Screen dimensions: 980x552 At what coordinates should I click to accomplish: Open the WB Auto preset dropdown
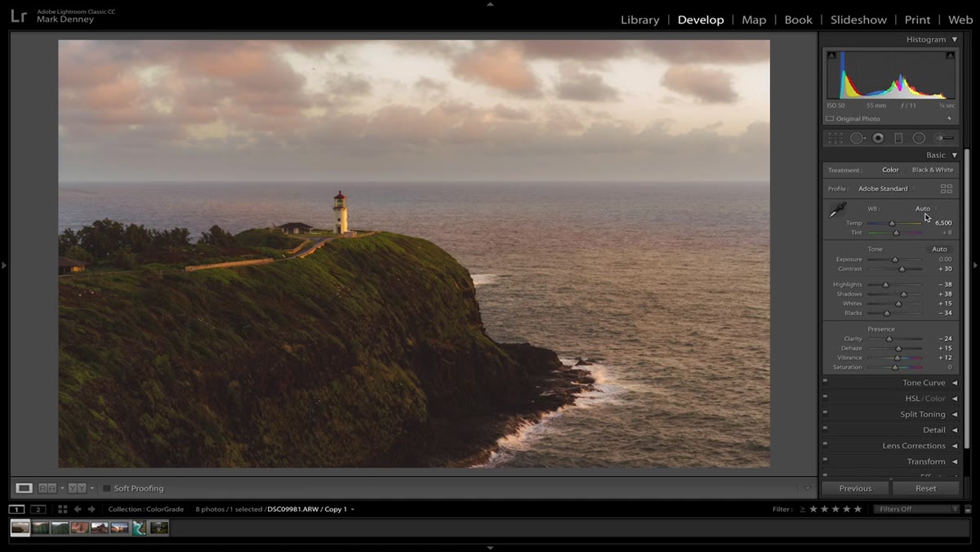point(925,208)
